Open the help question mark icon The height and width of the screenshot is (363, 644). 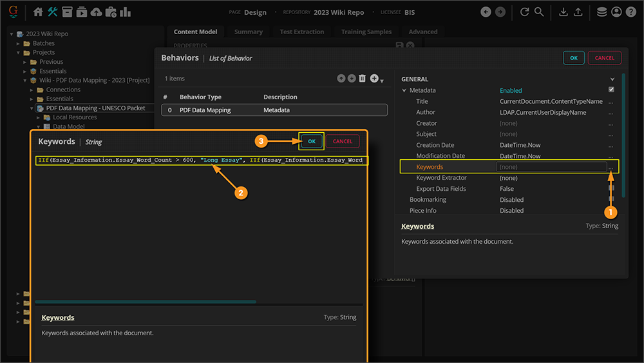pos(630,12)
